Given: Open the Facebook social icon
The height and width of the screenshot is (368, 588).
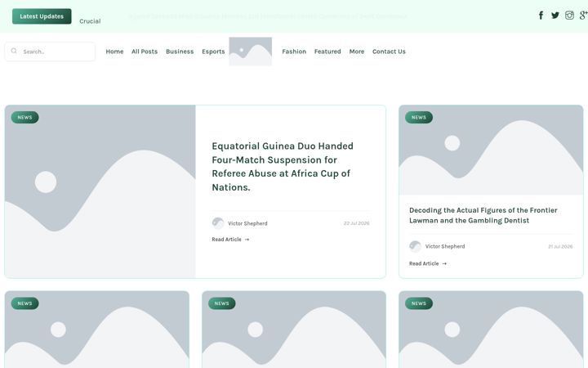Looking at the screenshot, I should point(541,16).
